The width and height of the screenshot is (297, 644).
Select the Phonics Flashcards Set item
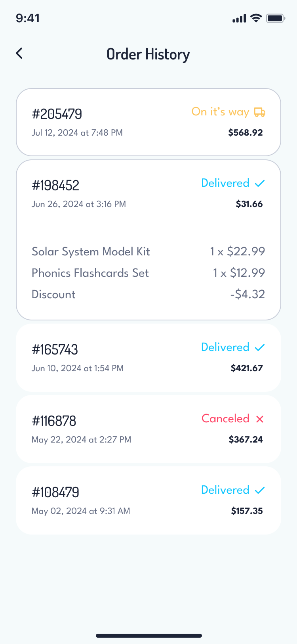point(90,273)
